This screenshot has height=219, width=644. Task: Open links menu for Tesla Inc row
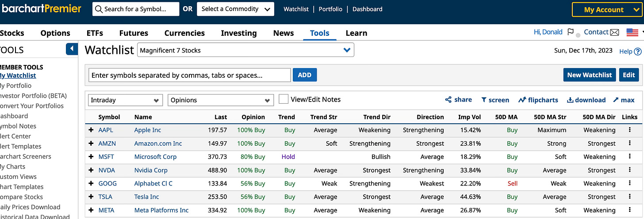[x=629, y=196]
